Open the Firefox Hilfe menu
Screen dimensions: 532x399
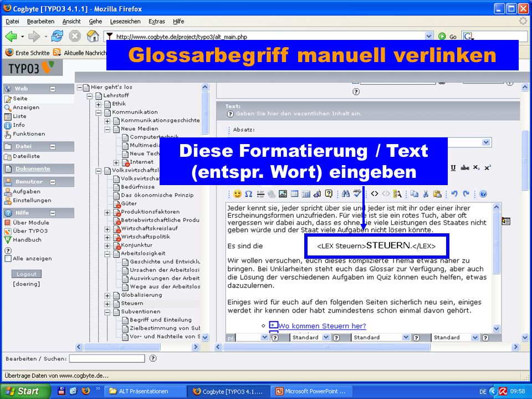(x=178, y=22)
